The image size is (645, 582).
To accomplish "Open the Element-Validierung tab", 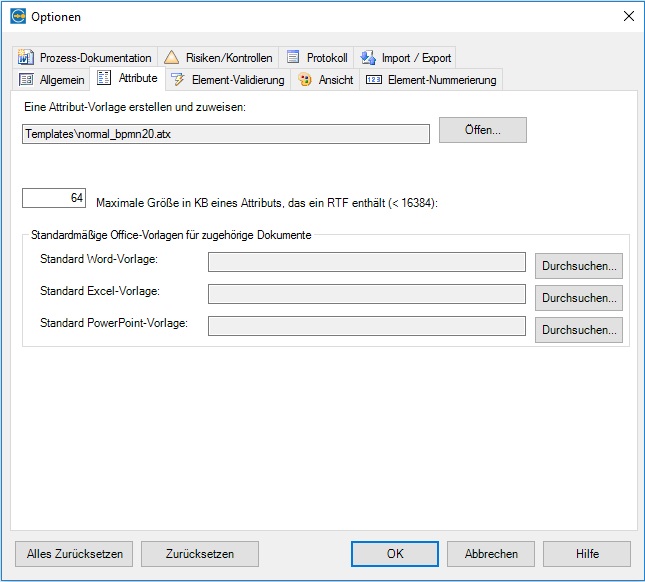I will point(228,79).
